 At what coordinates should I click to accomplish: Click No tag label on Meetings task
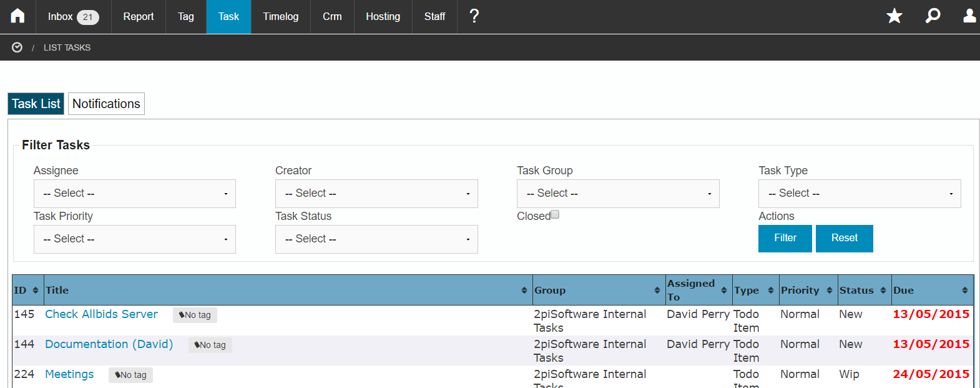[x=130, y=375]
